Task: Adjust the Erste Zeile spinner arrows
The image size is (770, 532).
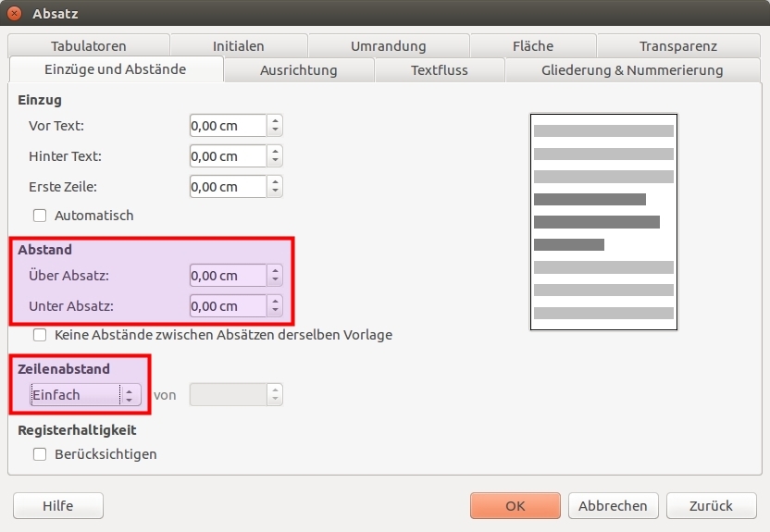Action: (275, 187)
